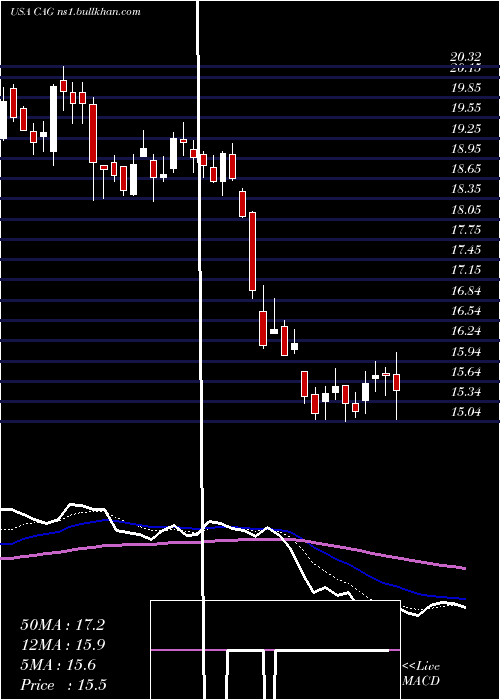Click the large white candle near 19.85
This screenshot has height=700, width=500.
[54, 119]
